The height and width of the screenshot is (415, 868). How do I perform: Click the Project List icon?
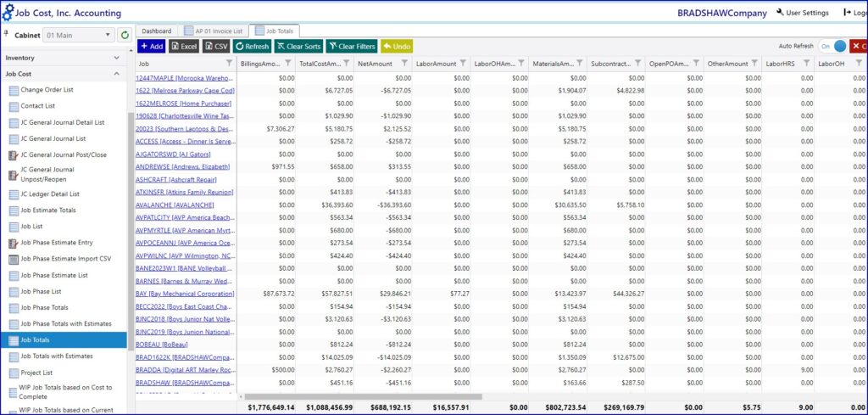14,373
